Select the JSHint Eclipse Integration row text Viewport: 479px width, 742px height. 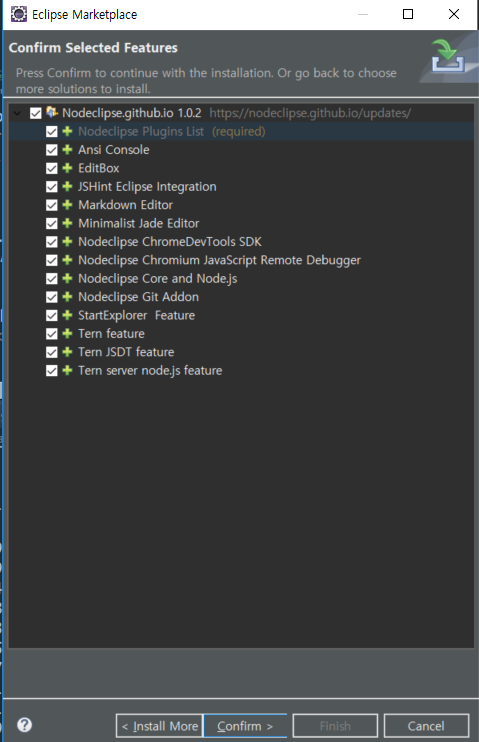point(147,187)
